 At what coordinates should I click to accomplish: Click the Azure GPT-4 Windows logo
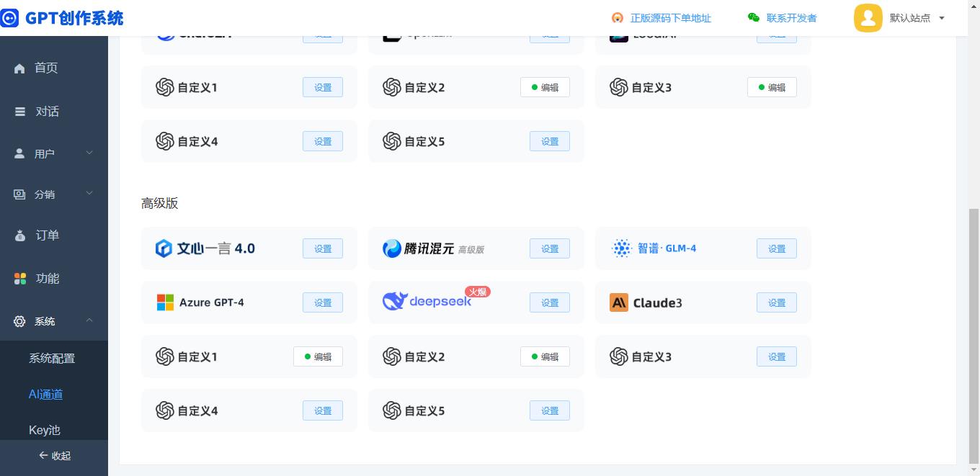(165, 302)
